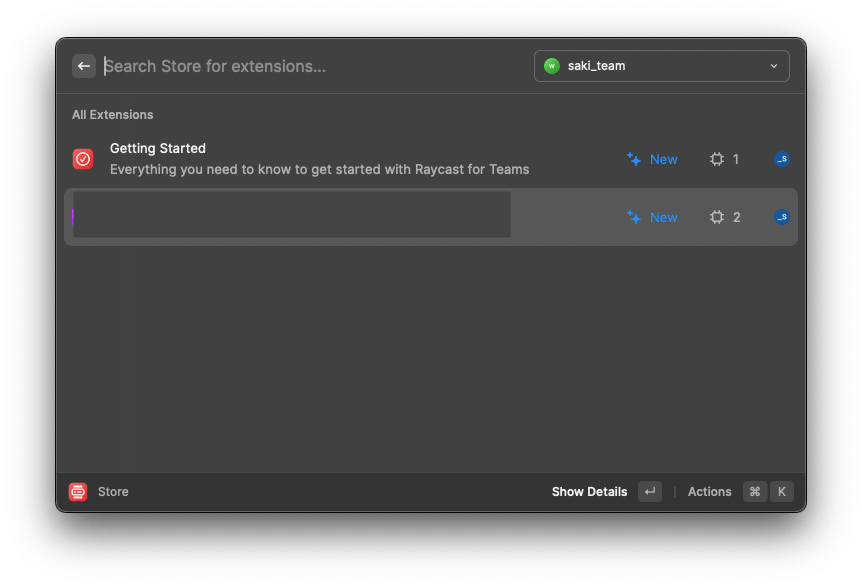Expand the chevron next to saki_team
Viewport: 862px width, 586px height.
(x=773, y=66)
